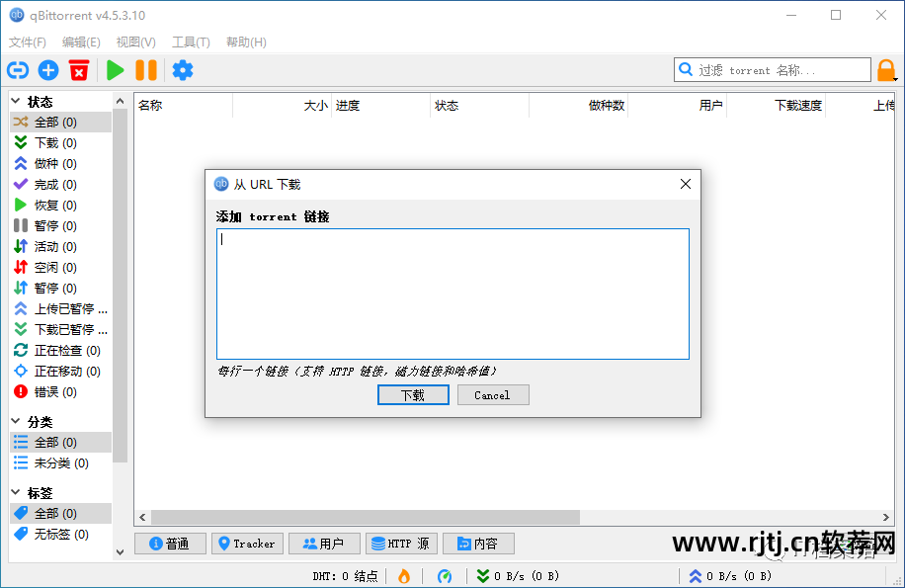The image size is (905, 588).
Task: Sort by the 大小 column header
Action: click(x=283, y=106)
